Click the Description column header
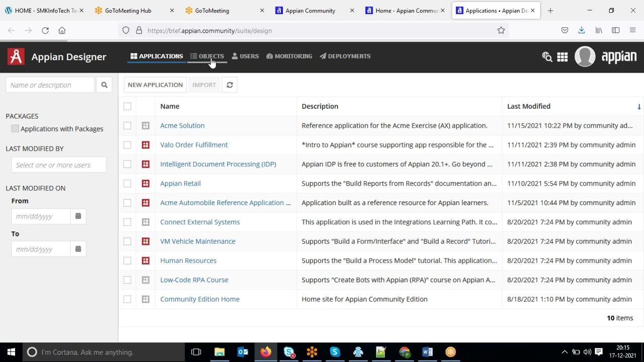The width and height of the screenshot is (644, 362). pos(320,107)
